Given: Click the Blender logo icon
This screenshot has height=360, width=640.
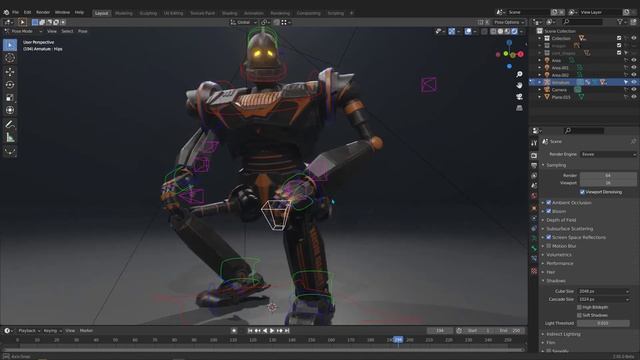Looking at the screenshot, I should [6, 12].
